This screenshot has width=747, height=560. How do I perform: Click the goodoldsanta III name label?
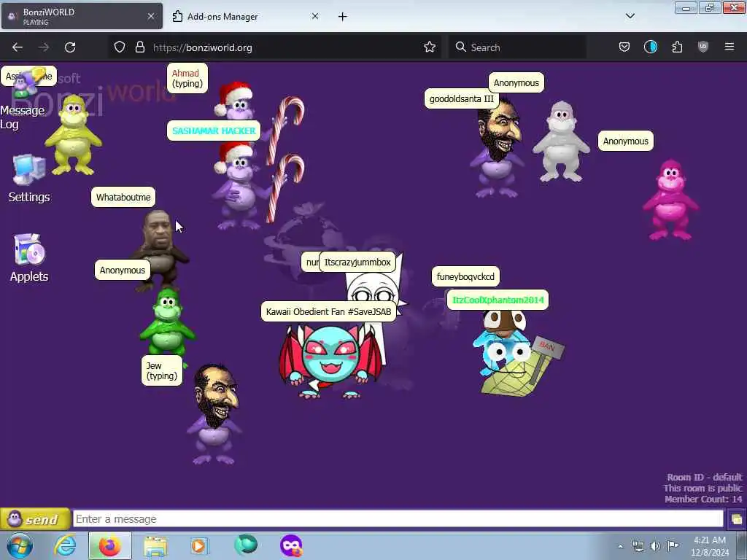click(x=461, y=99)
